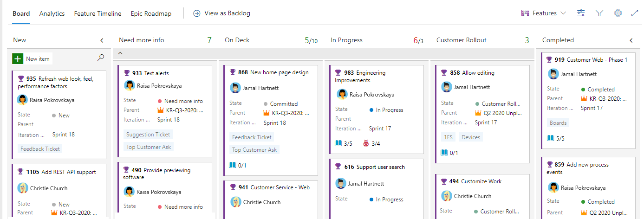Click the filter funnel icon
The image size is (644, 219).
pos(599,13)
